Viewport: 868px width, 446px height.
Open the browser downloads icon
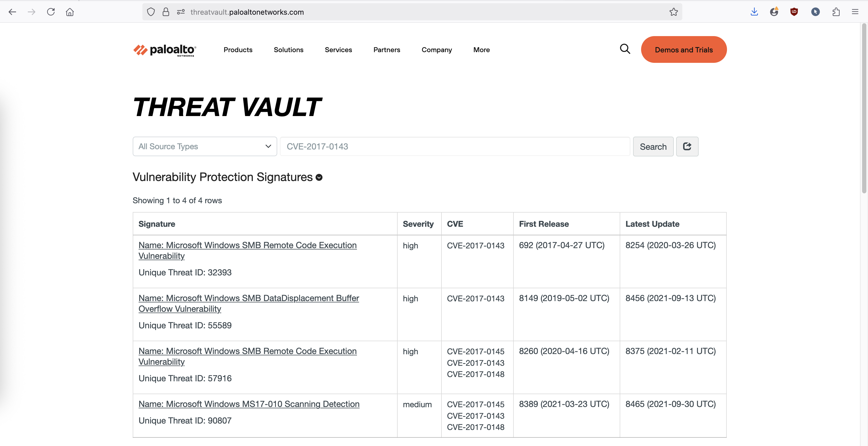point(754,12)
